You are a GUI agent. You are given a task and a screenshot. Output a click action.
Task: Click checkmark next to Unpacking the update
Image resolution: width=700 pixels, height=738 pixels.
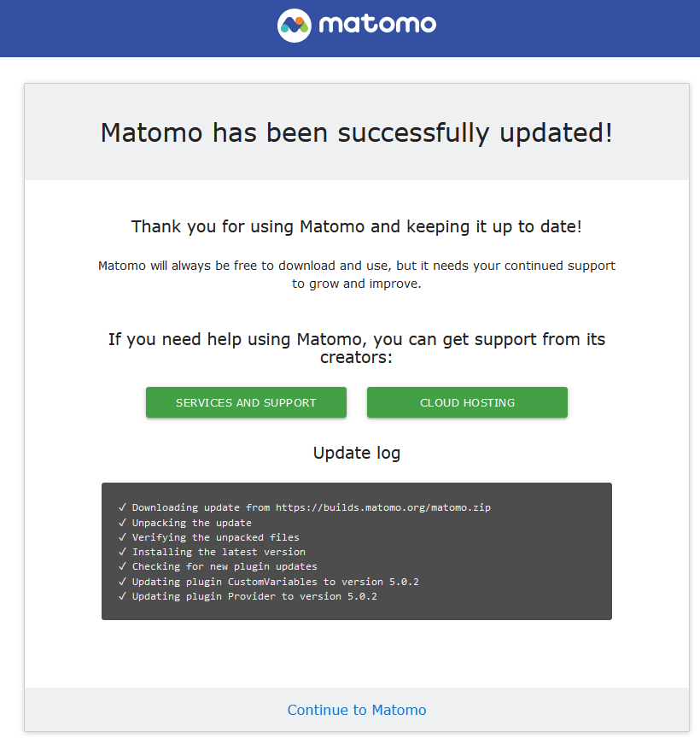123,523
